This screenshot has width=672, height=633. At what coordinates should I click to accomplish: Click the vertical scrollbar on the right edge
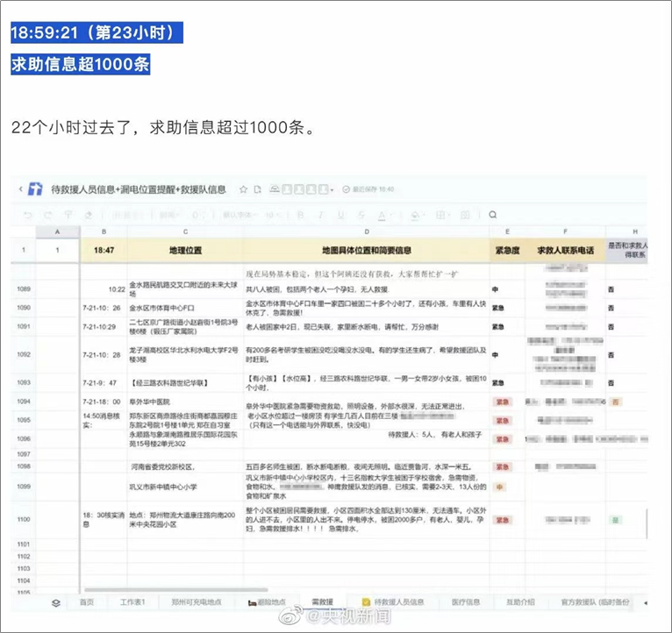pos(647,523)
